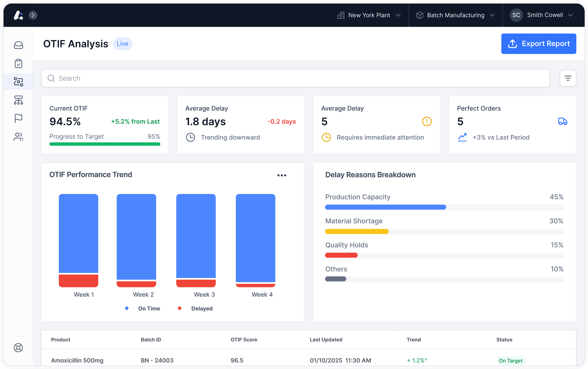The image size is (588, 369).
Task: Toggle the Delayed legend item
Action: (x=195, y=308)
